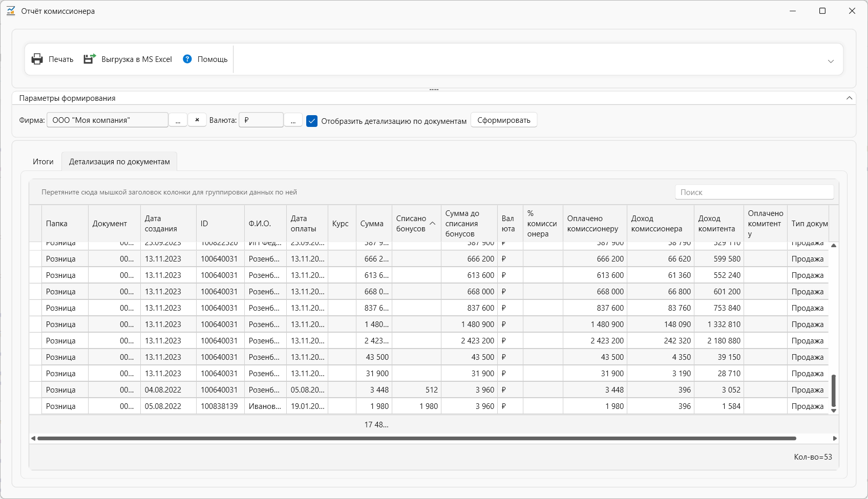Click the horizontal scrollbar right arrow
The image size is (868, 499).
coord(835,438)
